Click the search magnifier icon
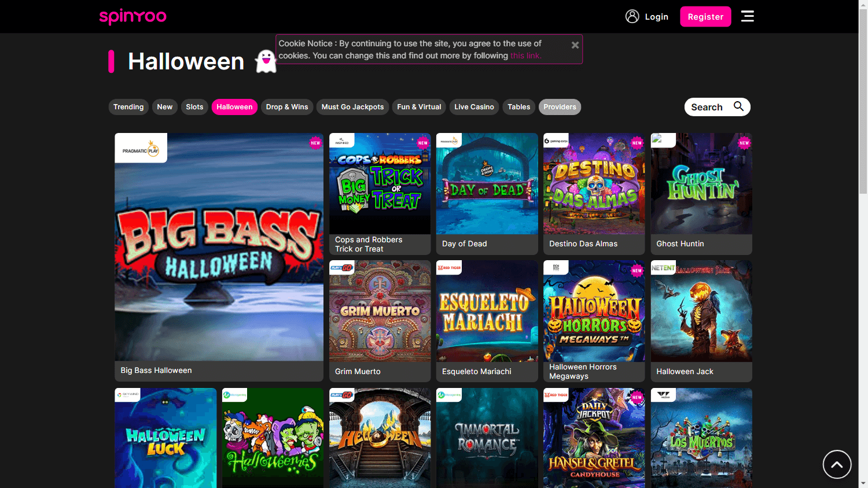 738,106
